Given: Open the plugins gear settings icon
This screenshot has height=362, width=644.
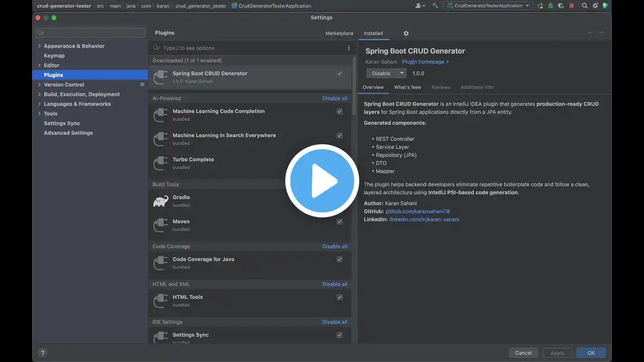Looking at the screenshot, I should point(406,33).
